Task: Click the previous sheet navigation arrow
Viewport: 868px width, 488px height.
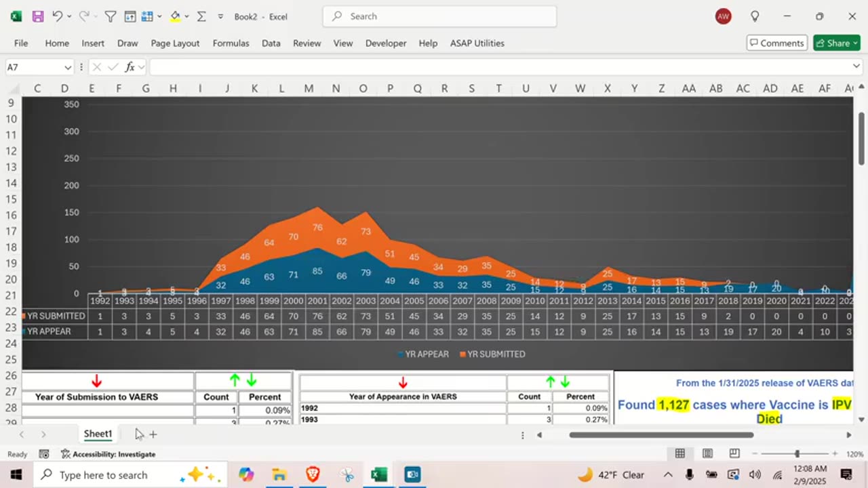Action: (x=22, y=434)
